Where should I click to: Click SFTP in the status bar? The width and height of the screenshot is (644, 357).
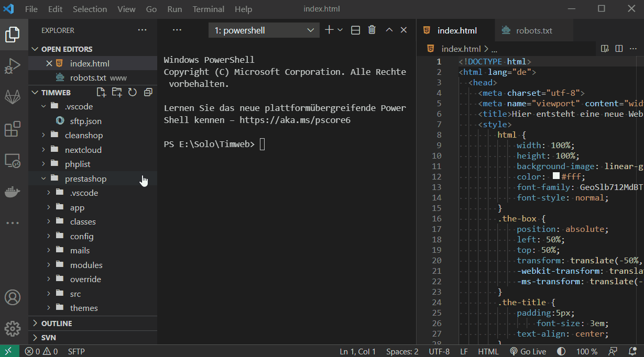tap(77, 351)
